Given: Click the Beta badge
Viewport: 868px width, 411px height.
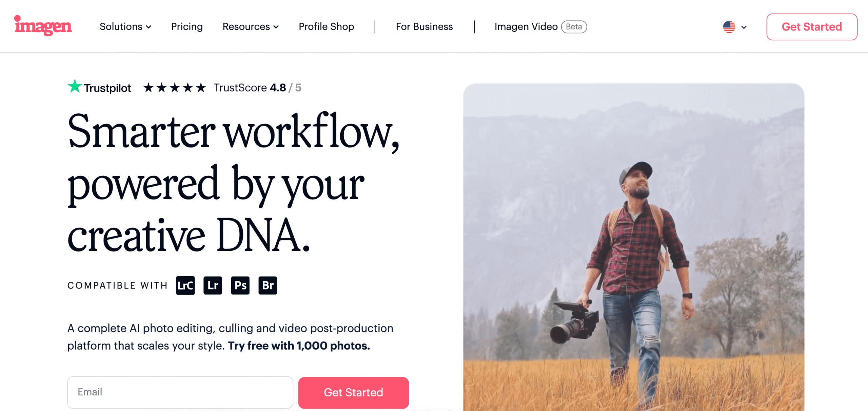Looking at the screenshot, I should [574, 27].
